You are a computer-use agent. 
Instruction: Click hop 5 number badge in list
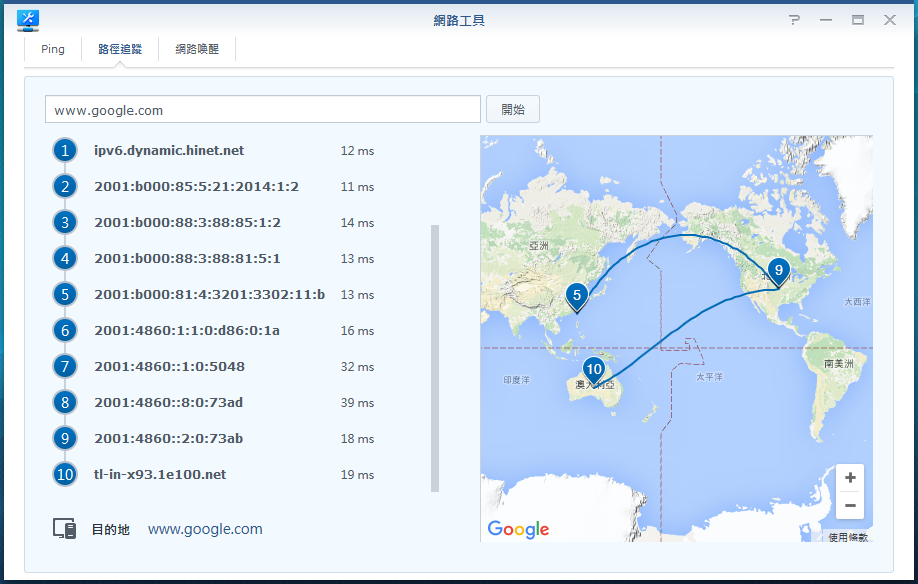65,294
